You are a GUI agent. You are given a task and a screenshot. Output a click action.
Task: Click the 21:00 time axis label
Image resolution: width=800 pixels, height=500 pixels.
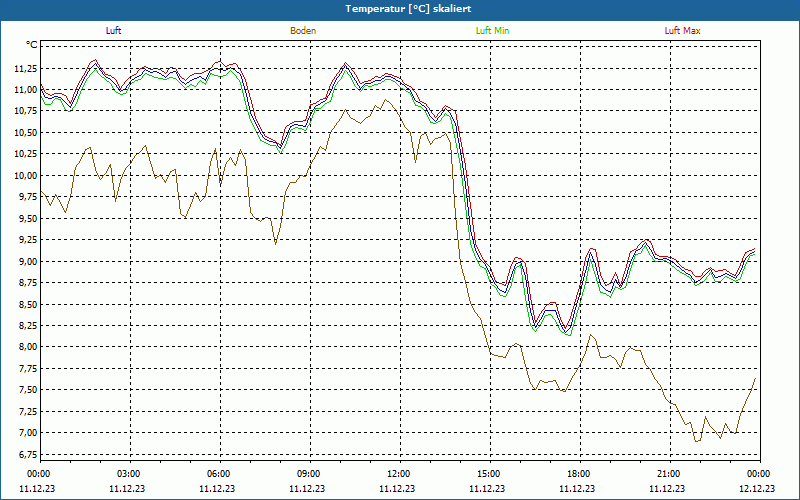click(670, 474)
